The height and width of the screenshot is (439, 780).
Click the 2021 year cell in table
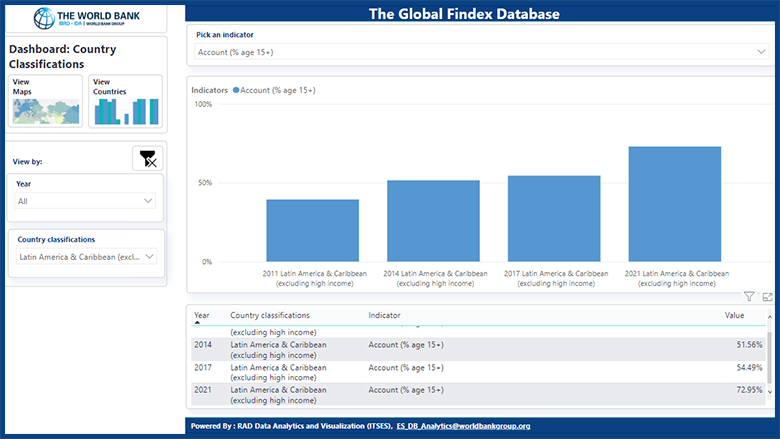click(202, 390)
